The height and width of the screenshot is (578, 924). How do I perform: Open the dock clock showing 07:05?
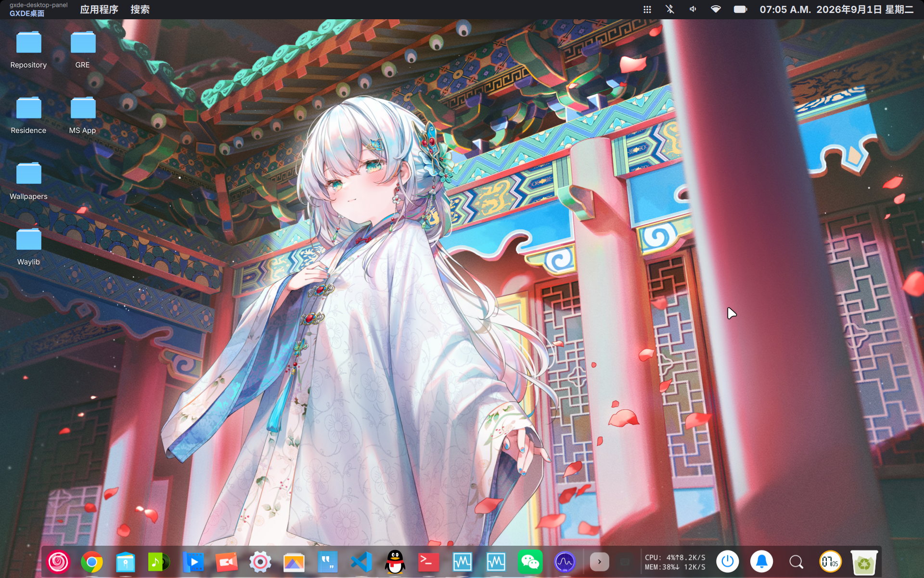830,562
